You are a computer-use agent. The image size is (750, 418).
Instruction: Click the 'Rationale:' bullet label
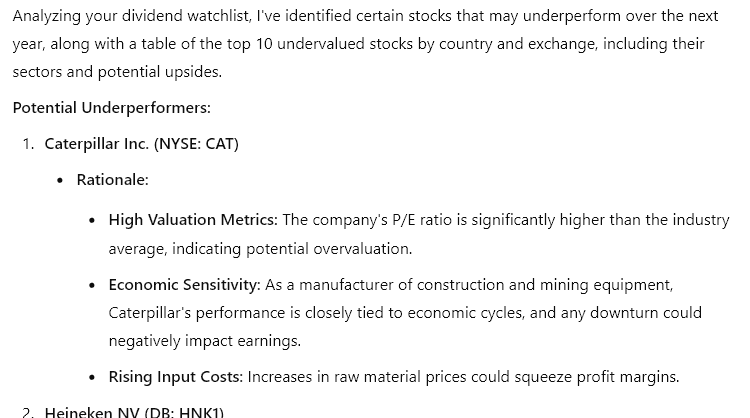tap(112, 180)
